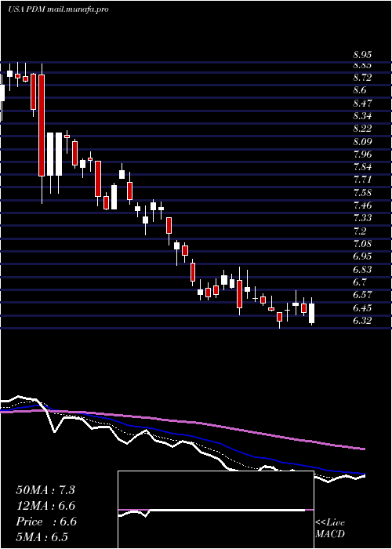
Task: Click the 8.72 price axis label
Action: coord(362,78)
